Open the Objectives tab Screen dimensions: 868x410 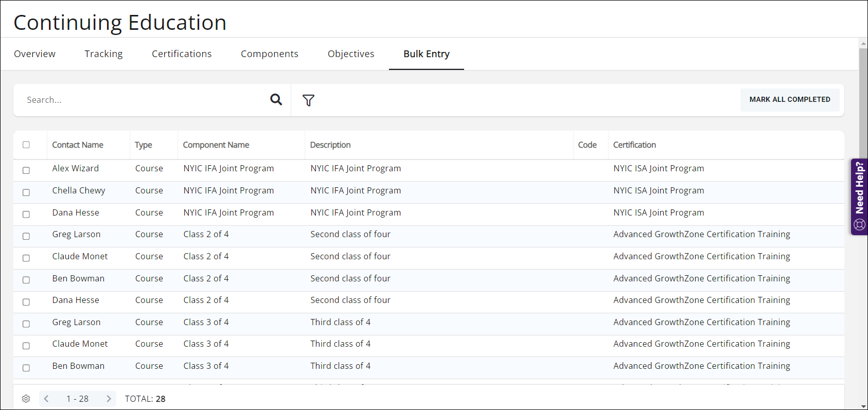point(351,54)
